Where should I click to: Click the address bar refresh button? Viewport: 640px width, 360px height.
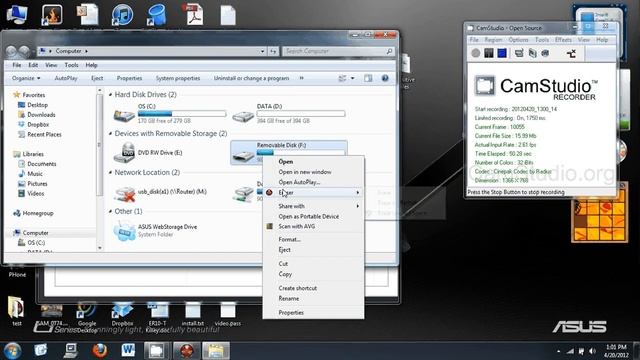click(273, 51)
